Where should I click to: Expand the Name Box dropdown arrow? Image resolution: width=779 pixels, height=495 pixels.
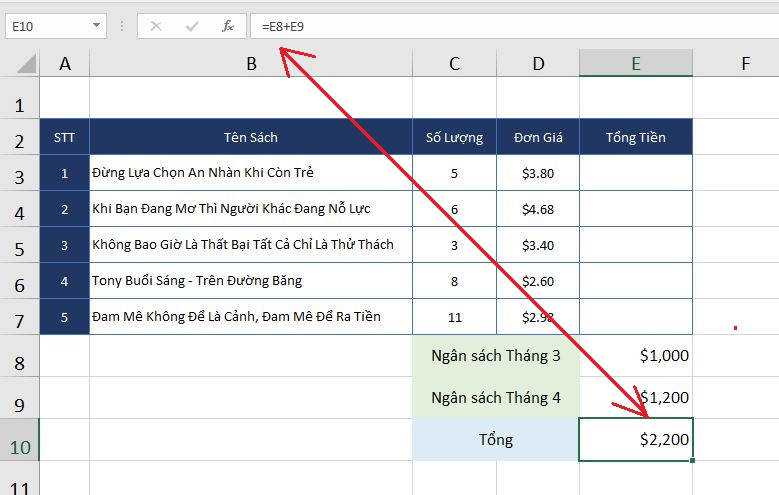(96, 25)
